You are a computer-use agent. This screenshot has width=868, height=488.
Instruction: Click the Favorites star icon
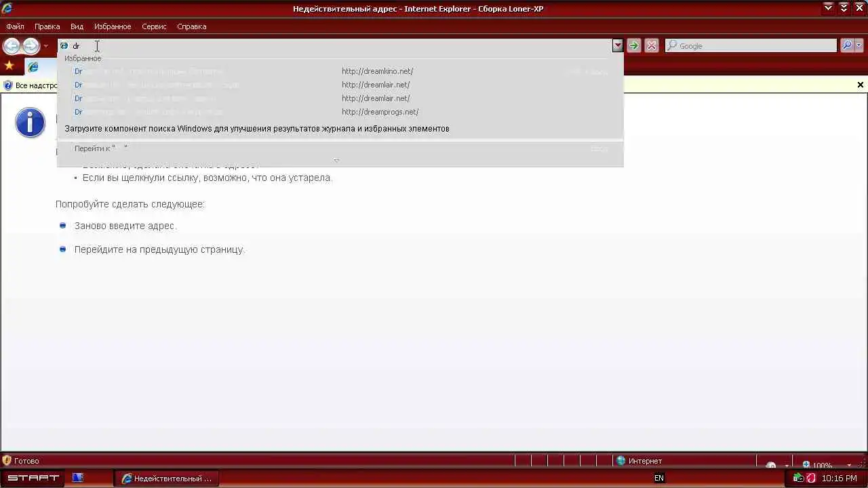[9, 66]
